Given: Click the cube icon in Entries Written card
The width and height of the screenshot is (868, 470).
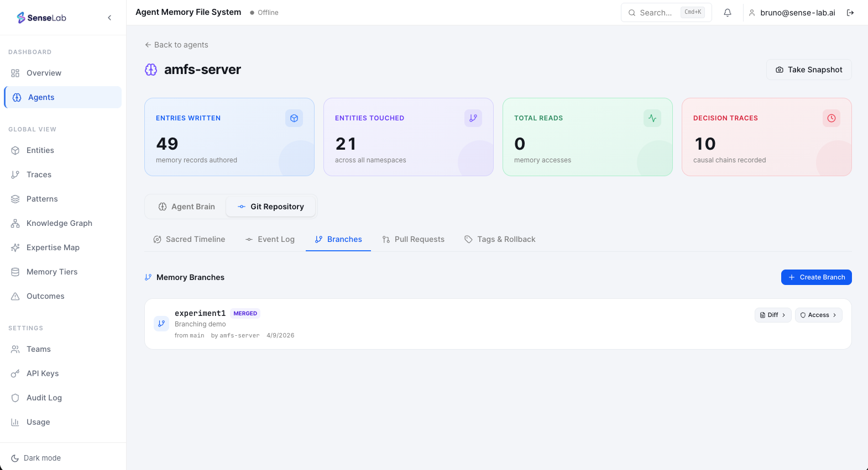Looking at the screenshot, I should [294, 118].
